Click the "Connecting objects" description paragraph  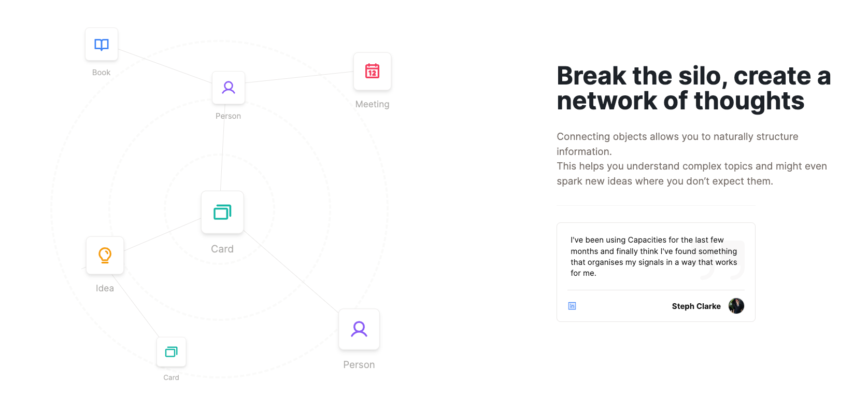point(691,159)
